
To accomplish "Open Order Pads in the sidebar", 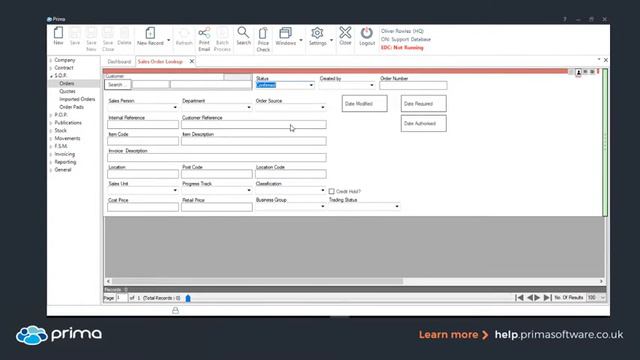I will coord(71,107).
